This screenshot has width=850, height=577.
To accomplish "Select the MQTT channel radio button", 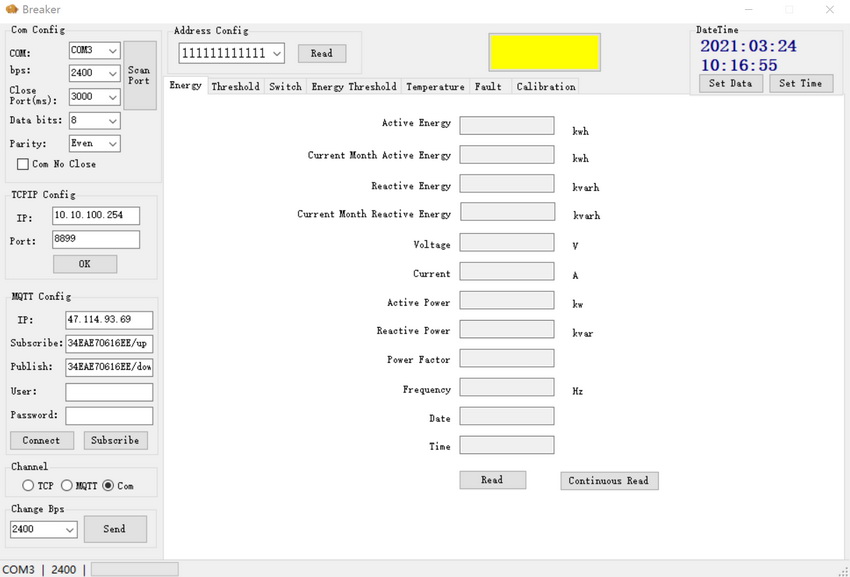I will point(67,486).
